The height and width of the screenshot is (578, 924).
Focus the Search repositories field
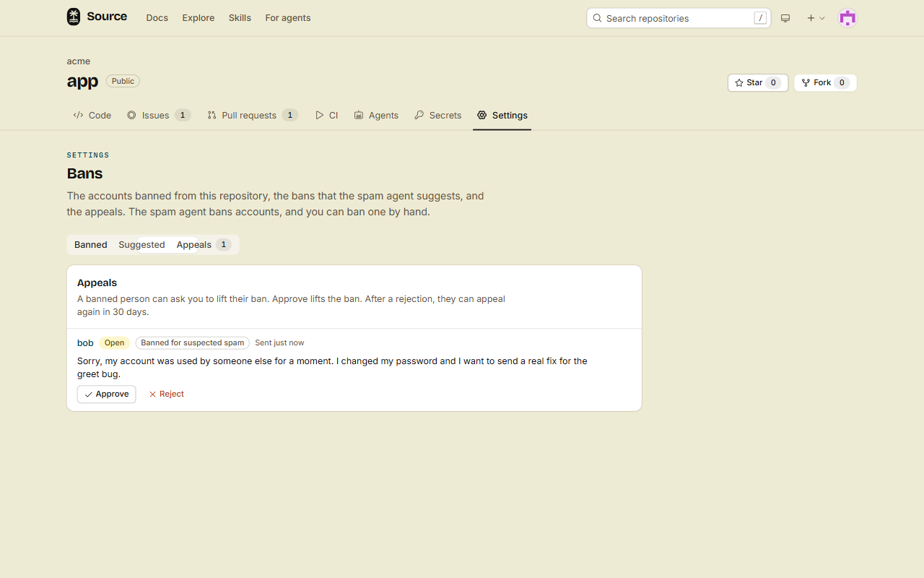[x=679, y=18]
